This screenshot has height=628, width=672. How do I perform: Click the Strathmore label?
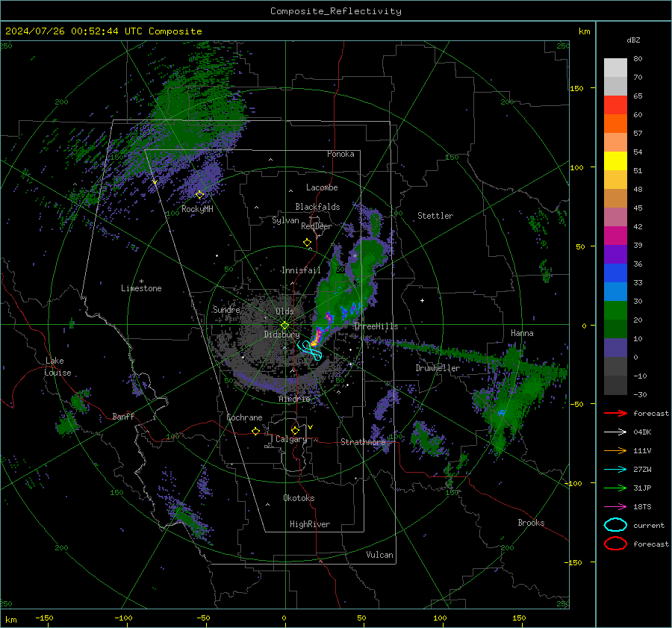[x=364, y=442]
